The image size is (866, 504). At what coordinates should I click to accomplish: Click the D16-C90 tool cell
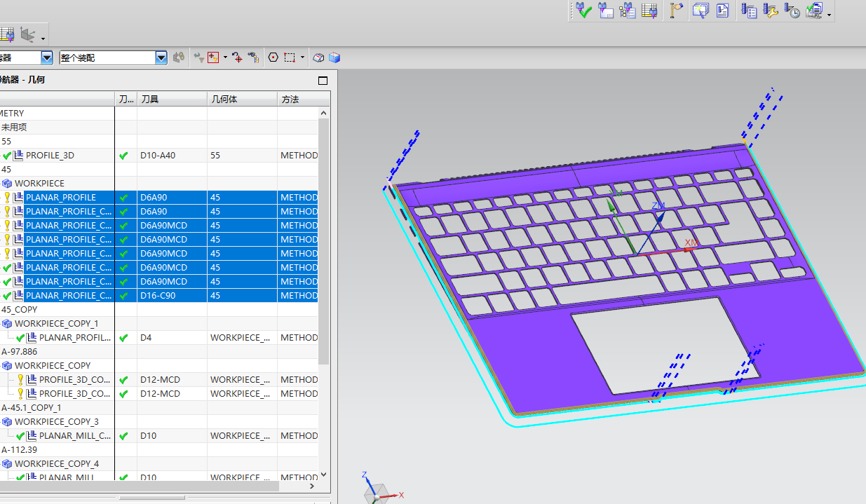(x=172, y=295)
